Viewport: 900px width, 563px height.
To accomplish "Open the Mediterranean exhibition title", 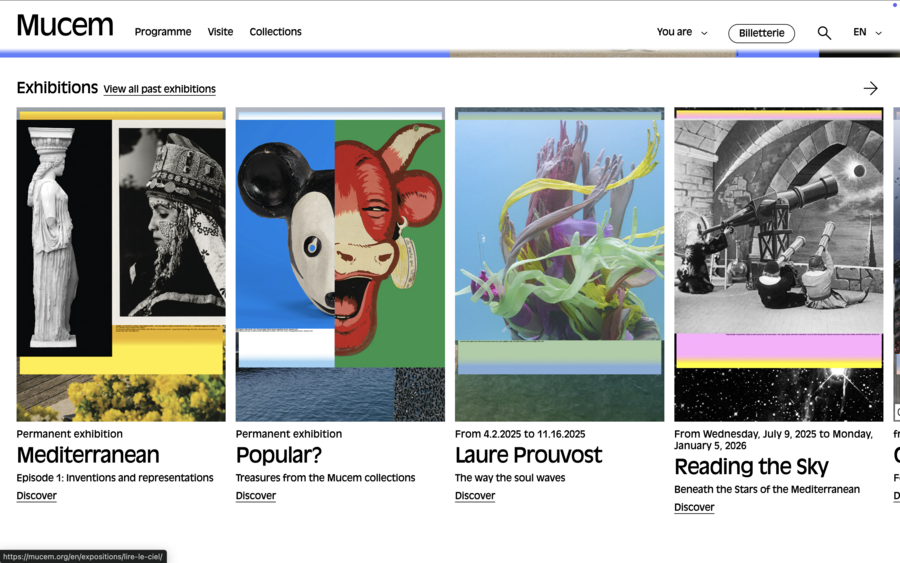I will 88,455.
